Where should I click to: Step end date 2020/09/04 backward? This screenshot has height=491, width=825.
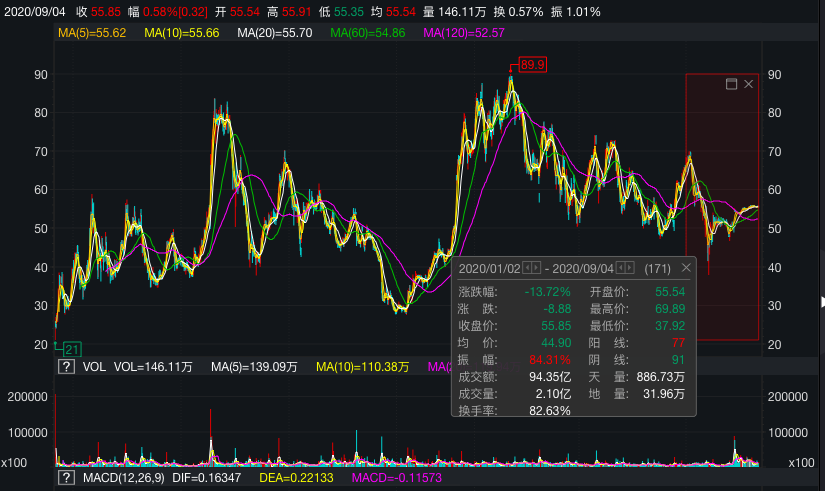coord(622,268)
